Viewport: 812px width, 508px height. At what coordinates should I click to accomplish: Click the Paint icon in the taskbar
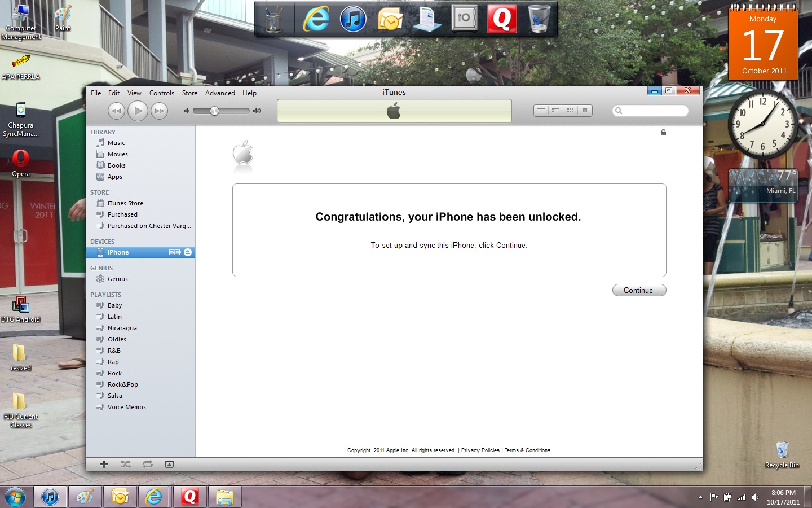[85, 497]
